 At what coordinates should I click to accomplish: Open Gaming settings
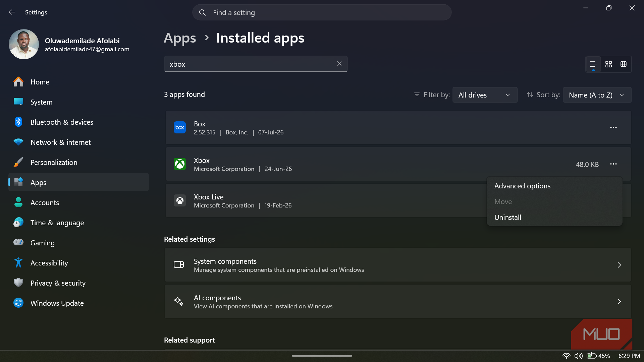(78, 243)
